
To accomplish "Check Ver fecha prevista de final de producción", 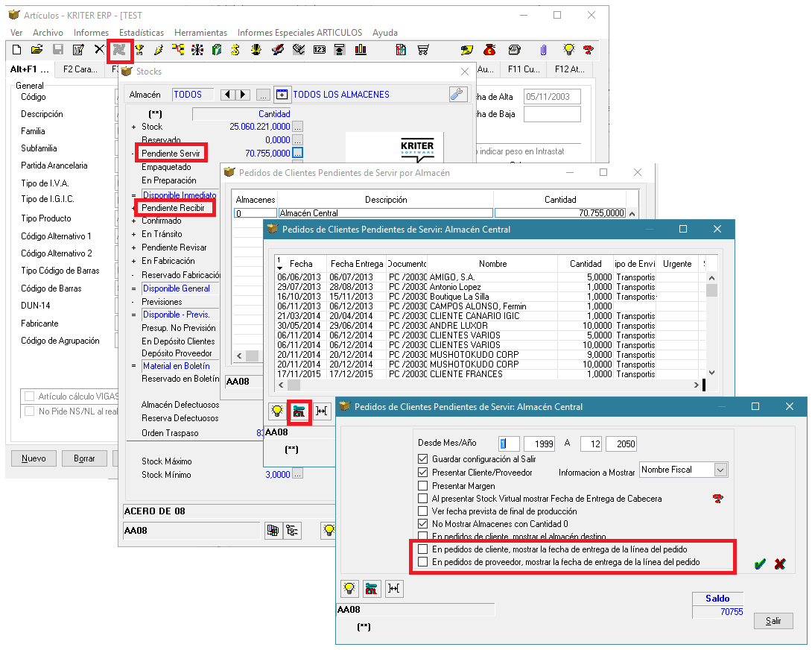I will (423, 511).
